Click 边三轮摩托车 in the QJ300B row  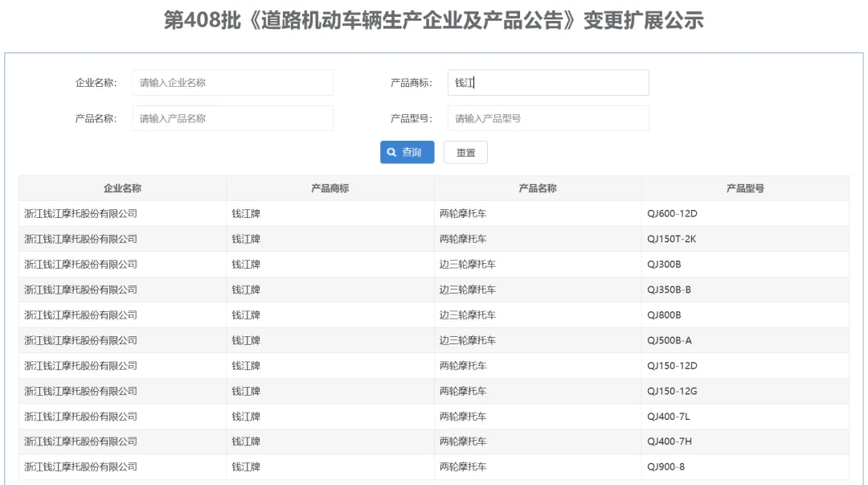pos(468,265)
